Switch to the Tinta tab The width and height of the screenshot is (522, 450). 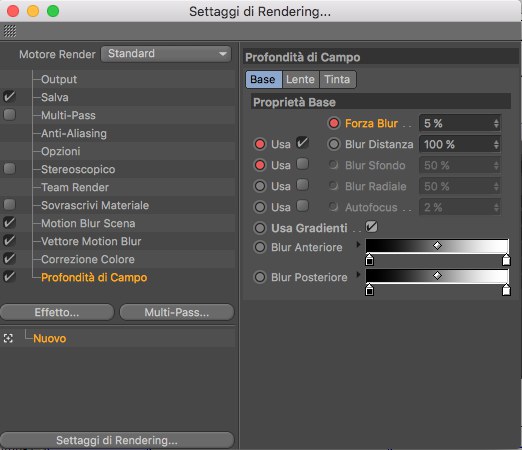coord(337,79)
